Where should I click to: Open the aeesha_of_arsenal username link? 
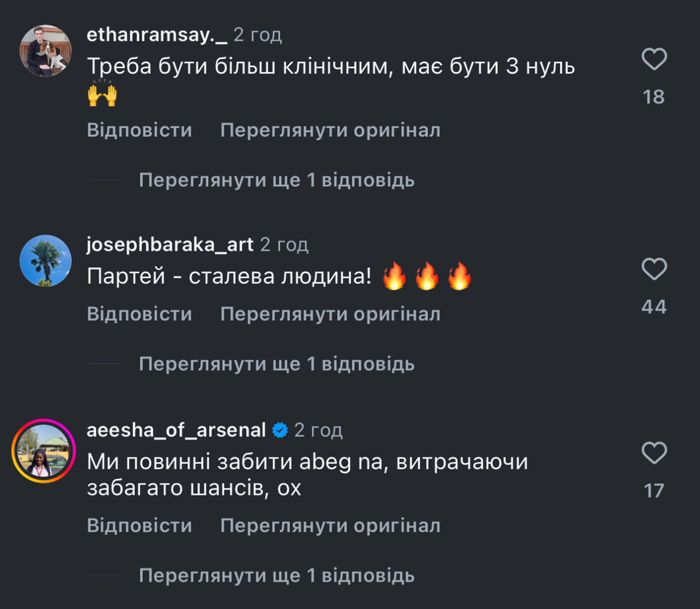click(x=176, y=430)
